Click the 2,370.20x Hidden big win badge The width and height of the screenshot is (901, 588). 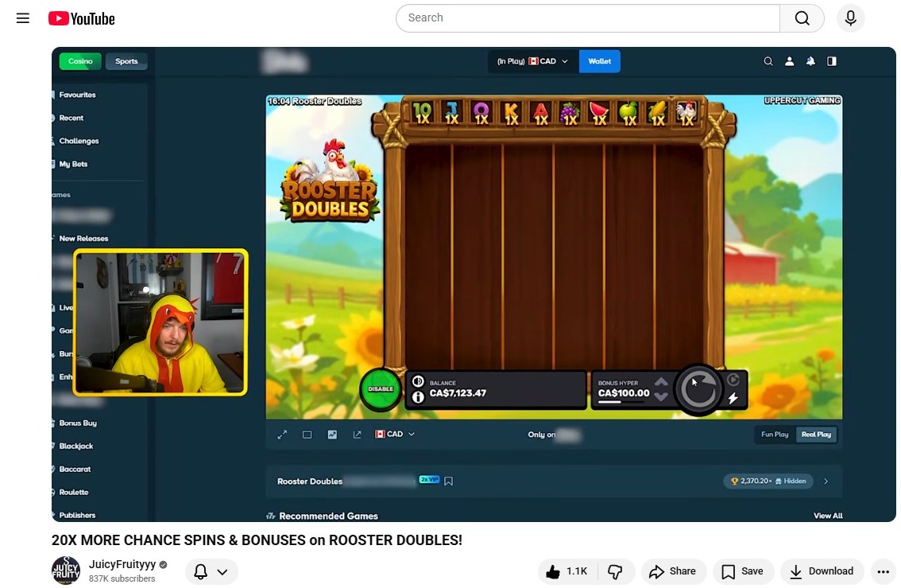(x=768, y=481)
